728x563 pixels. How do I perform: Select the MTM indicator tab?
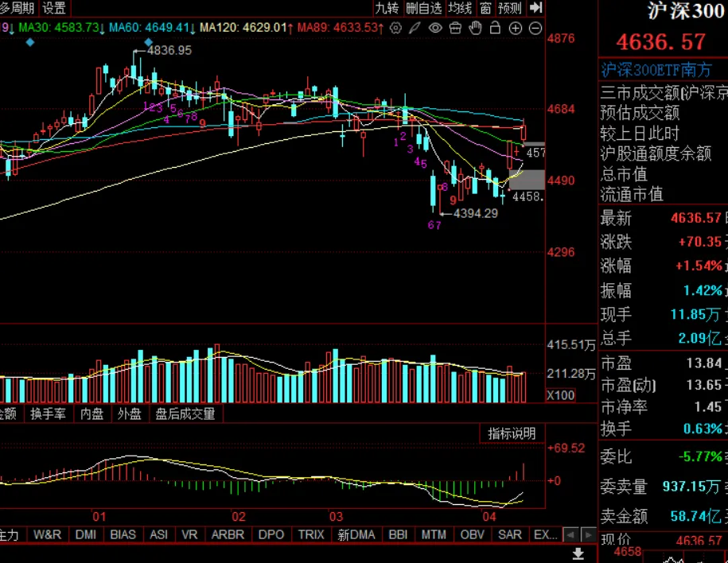pyautogui.click(x=434, y=534)
